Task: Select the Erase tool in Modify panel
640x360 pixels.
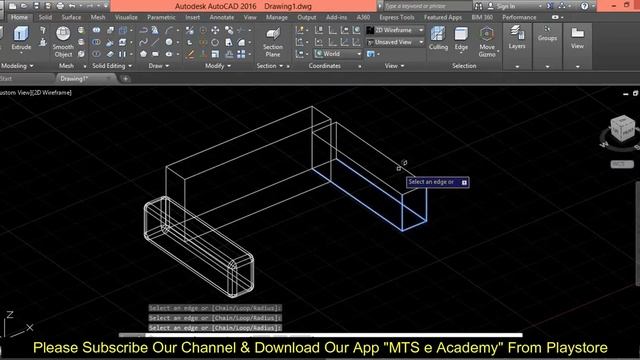Action: [190, 54]
